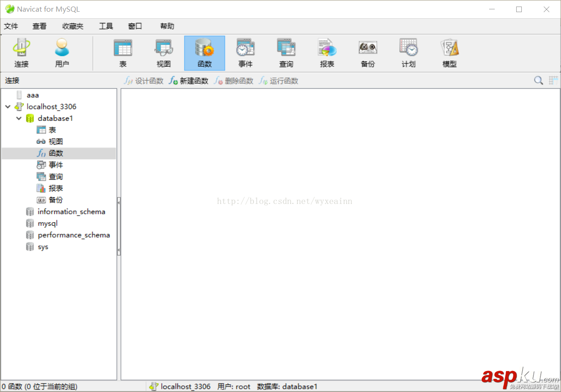Image resolution: width=561 pixels, height=392 pixels.
Task: Click the 连接 panel header label
Action: point(12,81)
